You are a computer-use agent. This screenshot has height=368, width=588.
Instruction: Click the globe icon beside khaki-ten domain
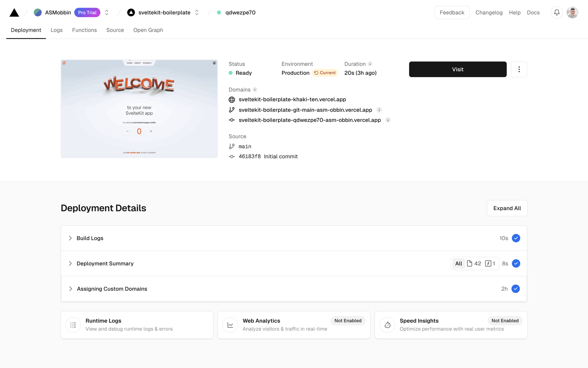click(232, 100)
